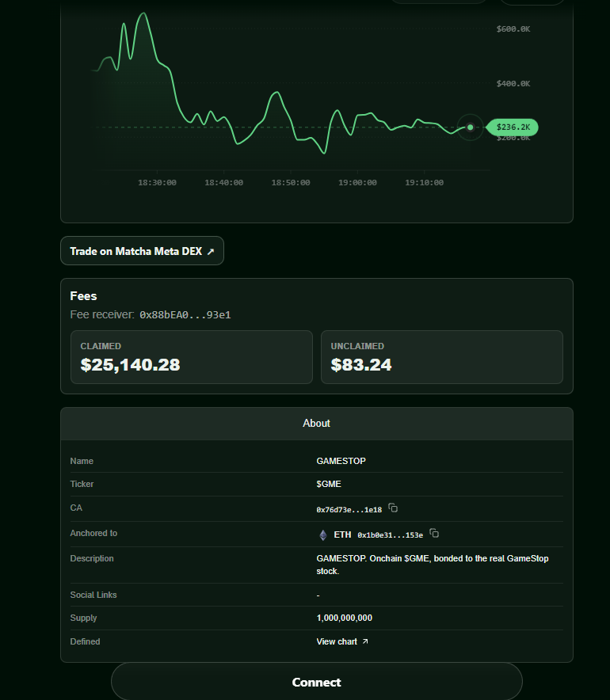Click the Defined row label
The width and height of the screenshot is (610, 700).
[85, 641]
